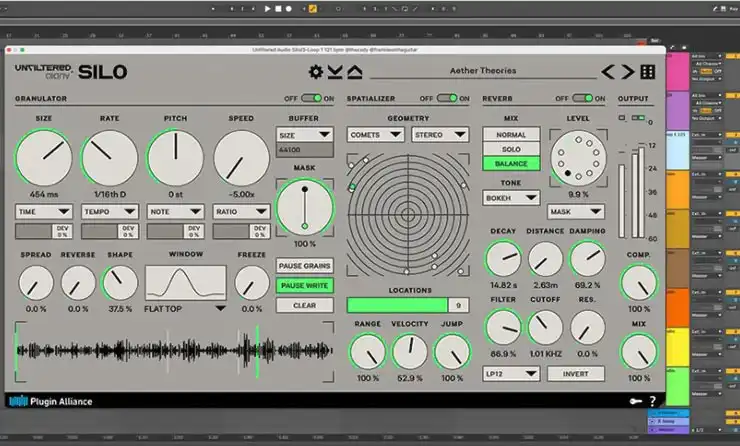Open the TEMPO mode dropdown under Rate

click(109, 212)
